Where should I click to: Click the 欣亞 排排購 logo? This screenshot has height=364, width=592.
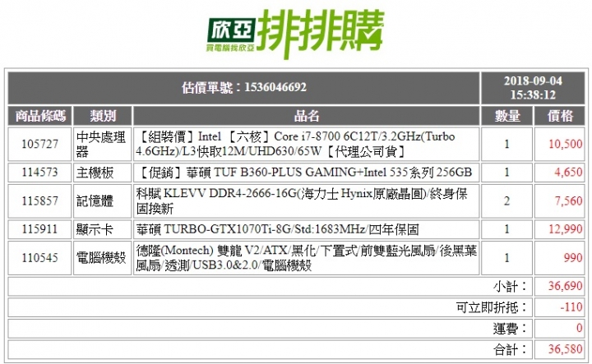296,33
